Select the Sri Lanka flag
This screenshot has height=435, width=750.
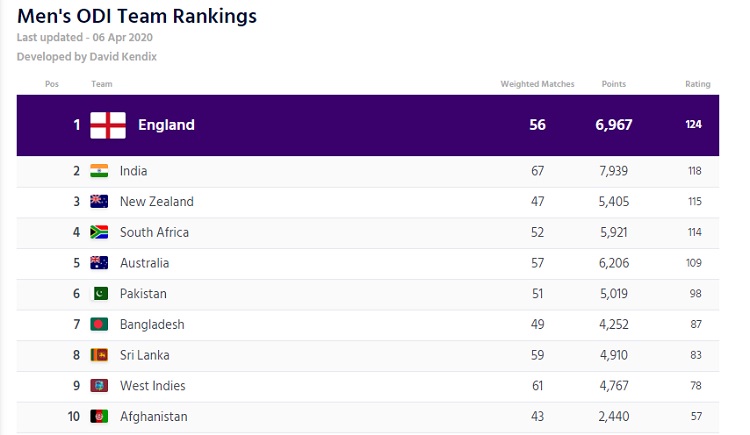(99, 355)
